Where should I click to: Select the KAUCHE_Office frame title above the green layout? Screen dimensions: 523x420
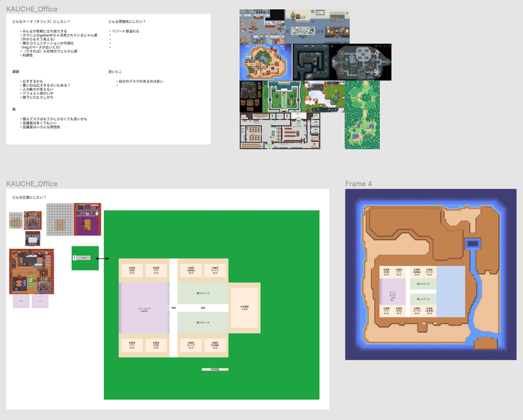[x=31, y=184]
